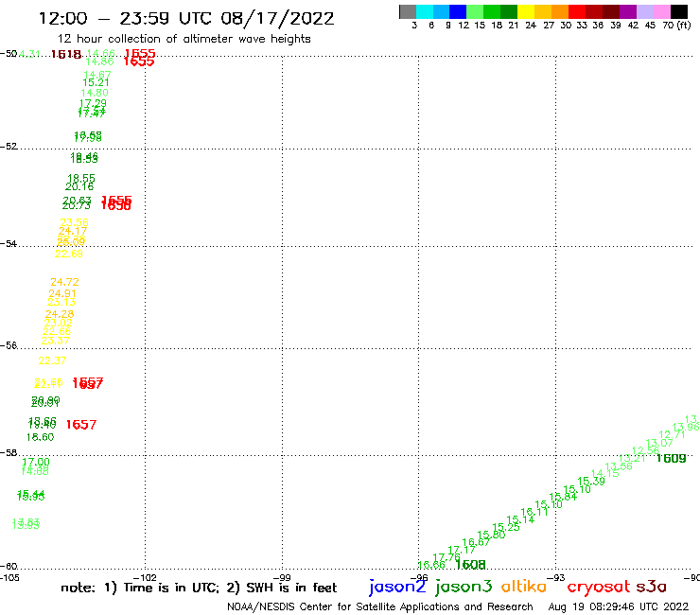Click the jason3 track value '15.25'
700x615 pixels.
pyautogui.click(x=506, y=527)
